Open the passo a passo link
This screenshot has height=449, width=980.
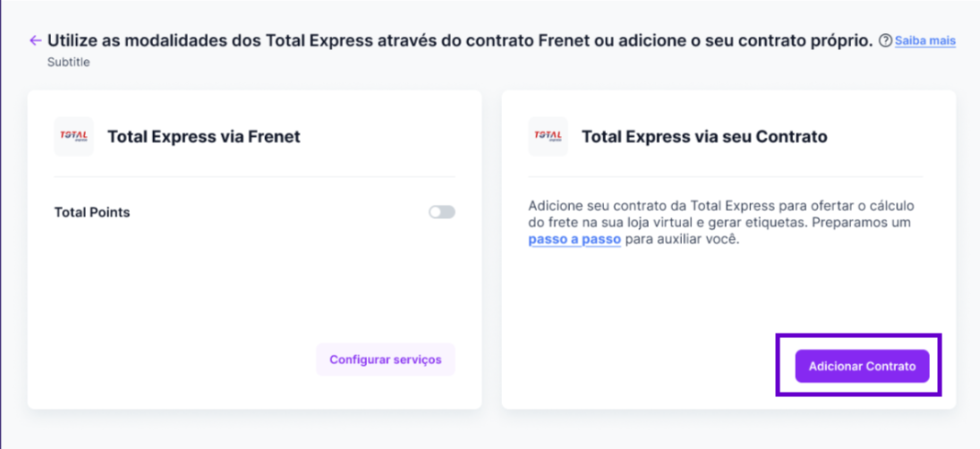coord(575,241)
